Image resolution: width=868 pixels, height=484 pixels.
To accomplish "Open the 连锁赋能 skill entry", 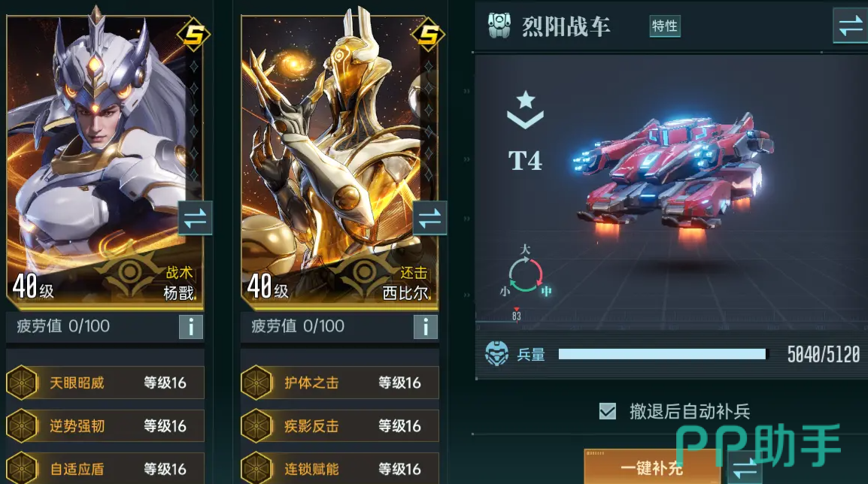I will pos(340,468).
